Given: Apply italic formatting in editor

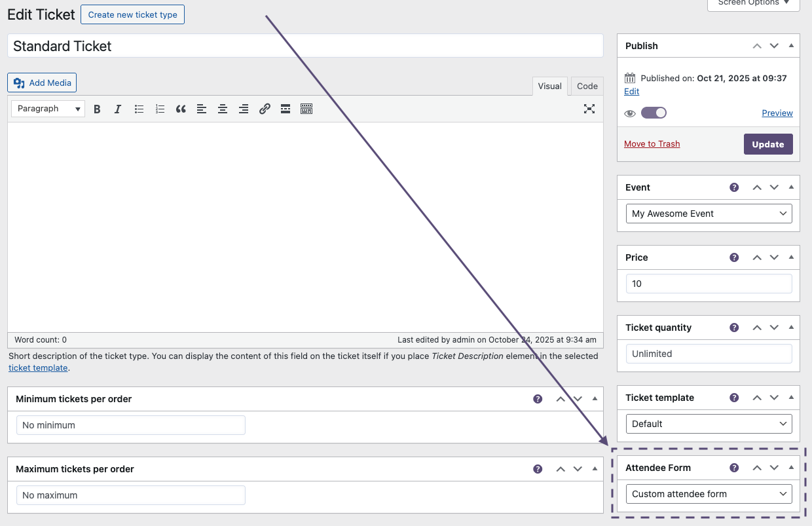Looking at the screenshot, I should click(x=118, y=109).
